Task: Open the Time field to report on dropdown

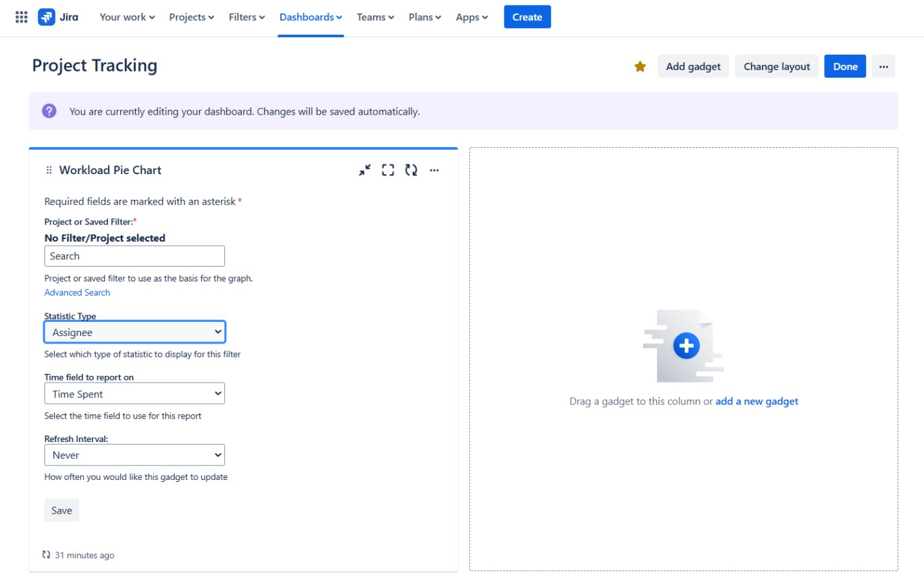Action: pyautogui.click(x=134, y=393)
